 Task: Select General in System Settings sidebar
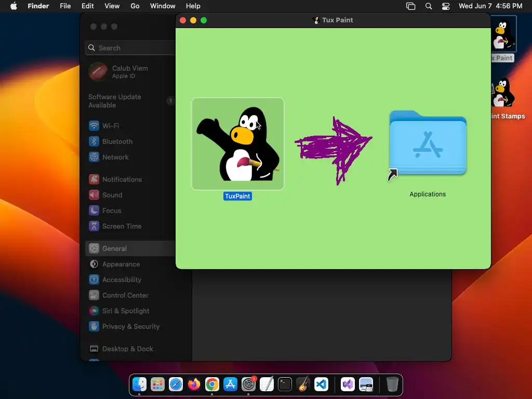coord(130,249)
